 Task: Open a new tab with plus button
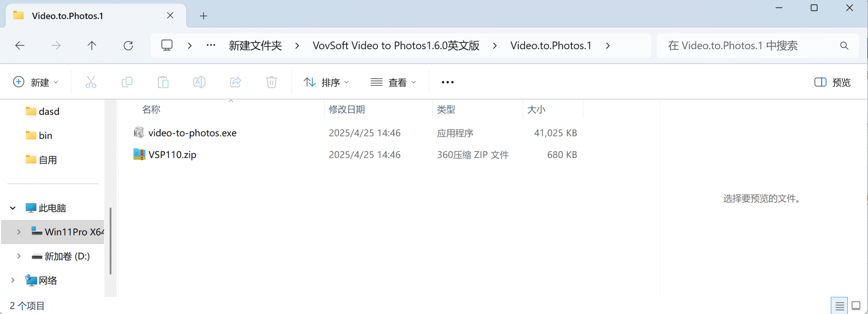203,16
